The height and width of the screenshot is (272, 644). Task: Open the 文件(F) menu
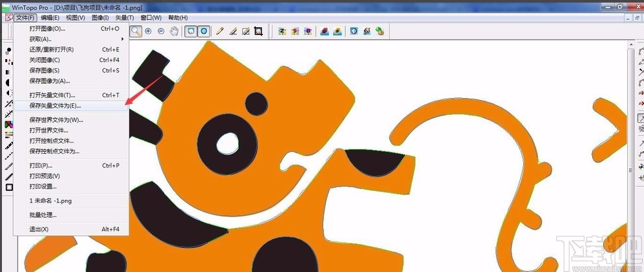pos(25,18)
